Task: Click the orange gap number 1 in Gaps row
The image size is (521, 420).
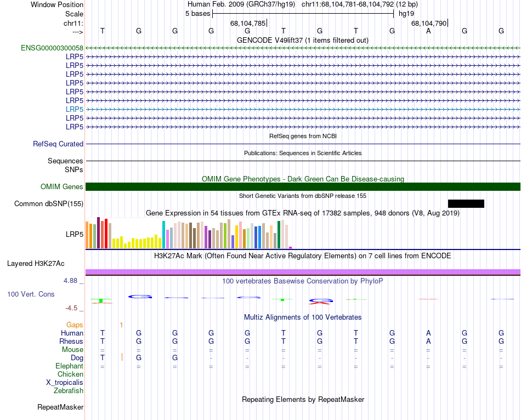Action: 121,325
